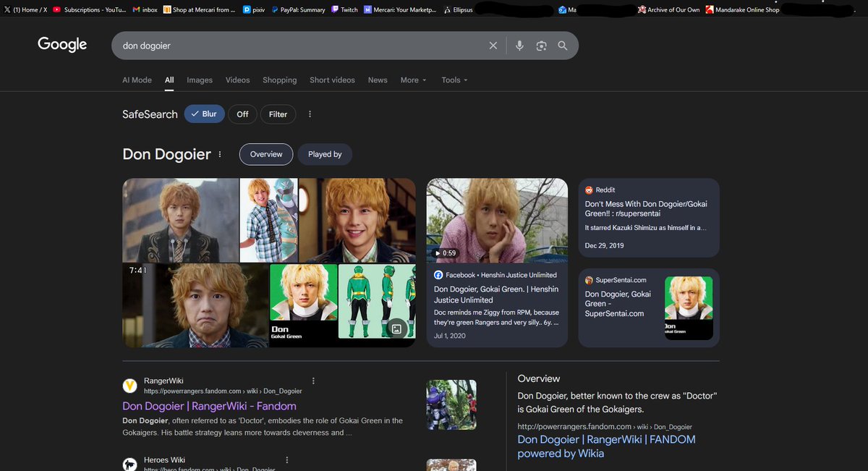Open News search tab
The image size is (868, 471).
[378, 80]
